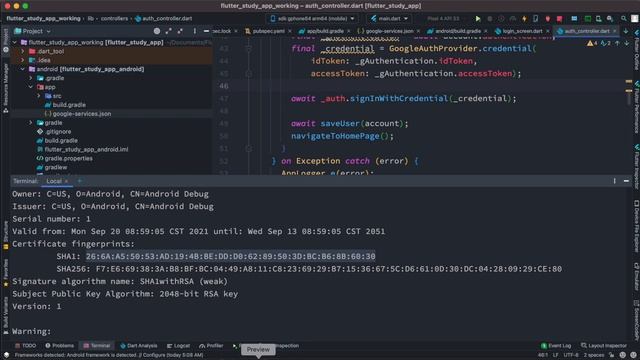Expand the .idea folder
Screen dimensions: 640x360
(23, 60)
